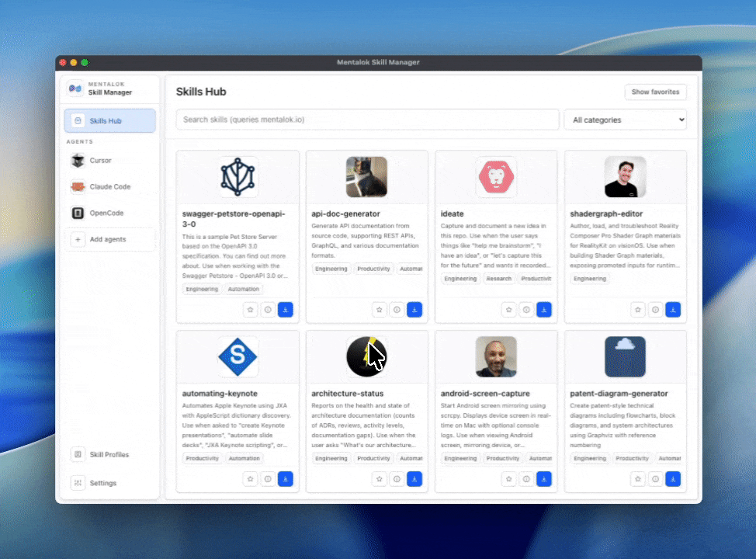The height and width of the screenshot is (559, 756).
Task: Favorite the shadergraph-editor skill
Action: 638,310
